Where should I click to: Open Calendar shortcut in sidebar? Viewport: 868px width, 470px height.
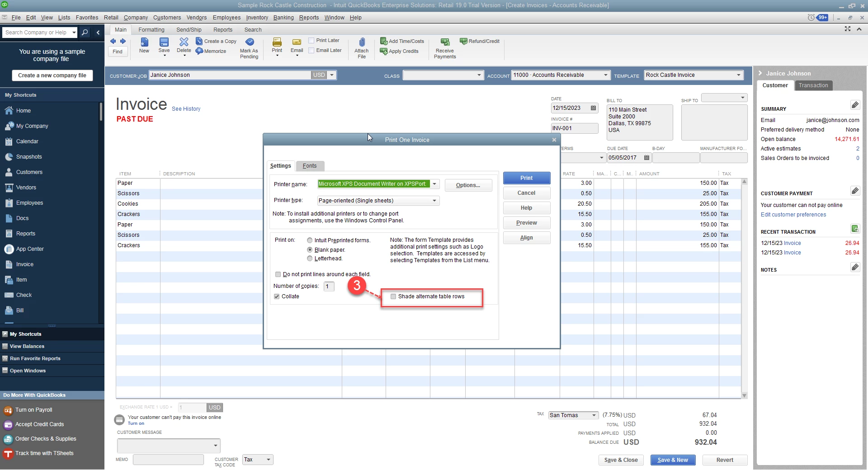27,141
